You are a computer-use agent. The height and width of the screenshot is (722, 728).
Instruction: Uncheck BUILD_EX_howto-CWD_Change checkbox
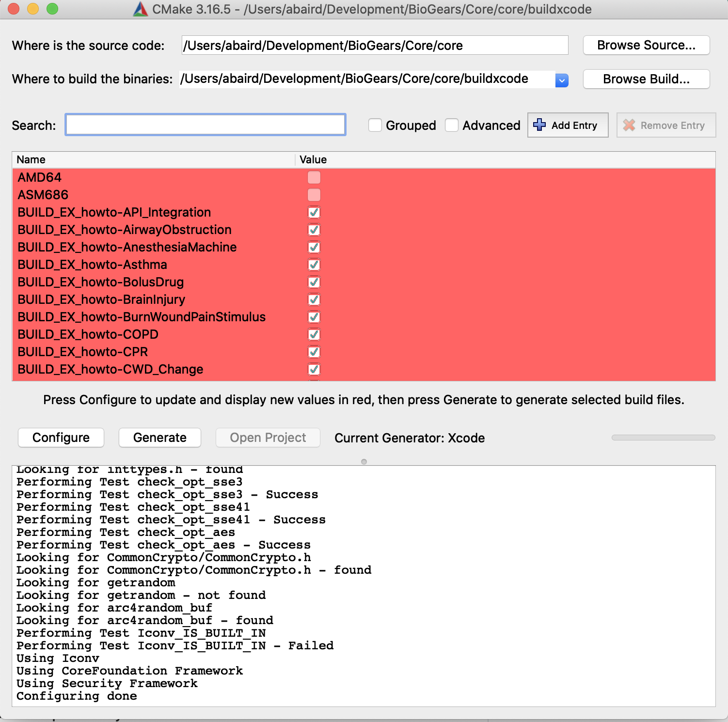[x=314, y=369]
